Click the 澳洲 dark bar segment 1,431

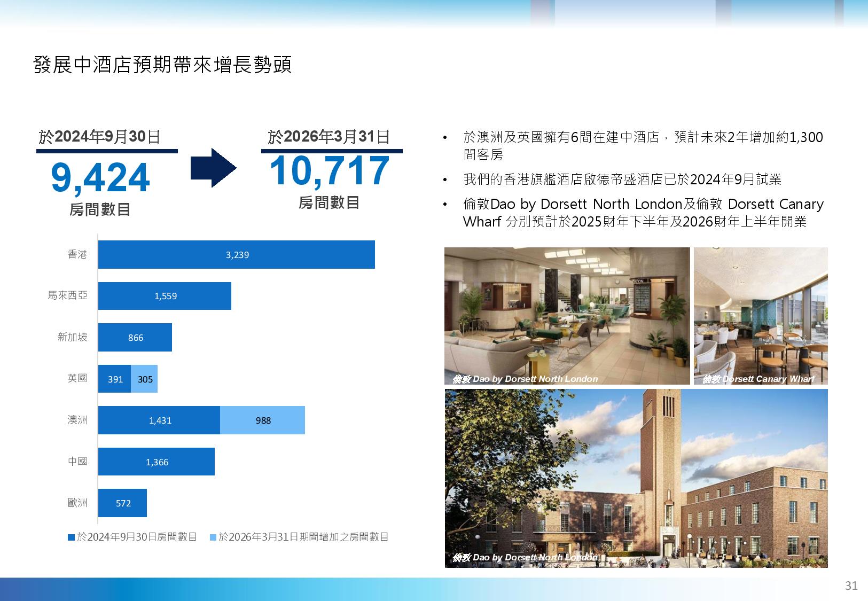tap(159, 420)
